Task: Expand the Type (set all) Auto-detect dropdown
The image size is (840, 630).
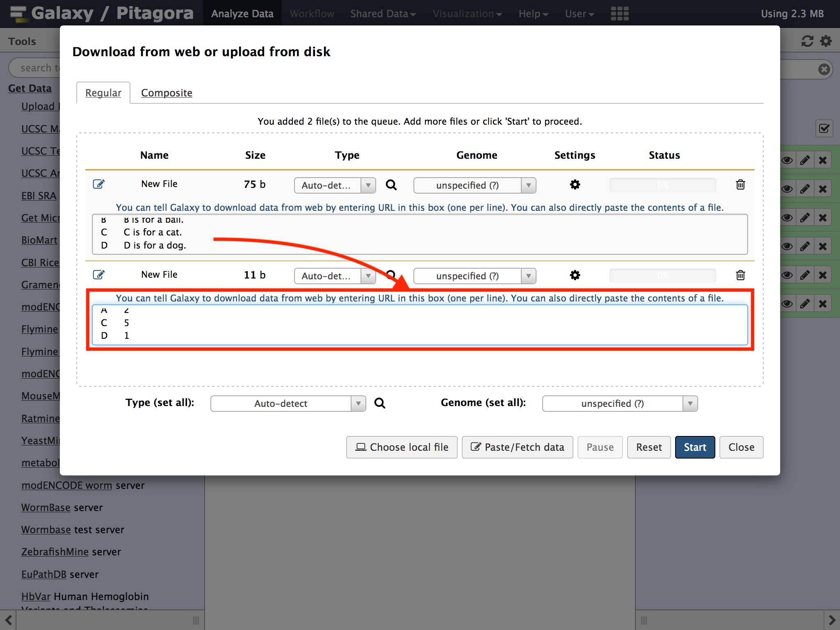Action: tap(288, 404)
